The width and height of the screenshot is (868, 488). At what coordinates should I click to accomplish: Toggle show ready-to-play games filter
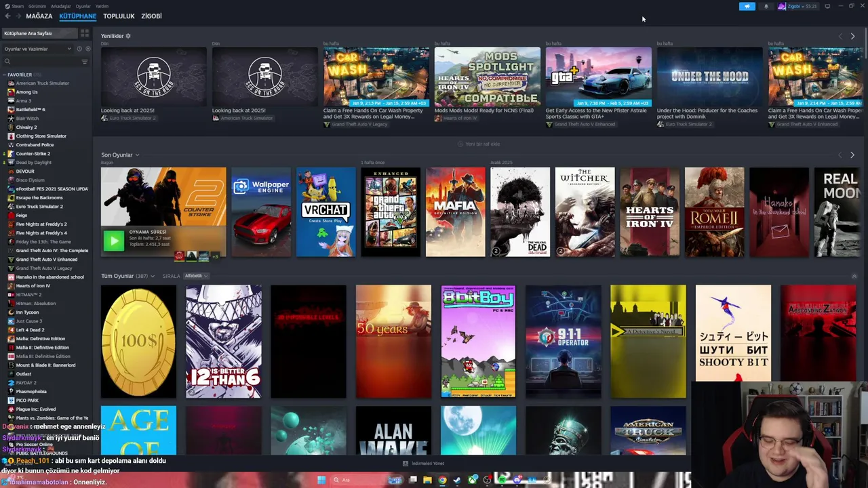coord(87,49)
